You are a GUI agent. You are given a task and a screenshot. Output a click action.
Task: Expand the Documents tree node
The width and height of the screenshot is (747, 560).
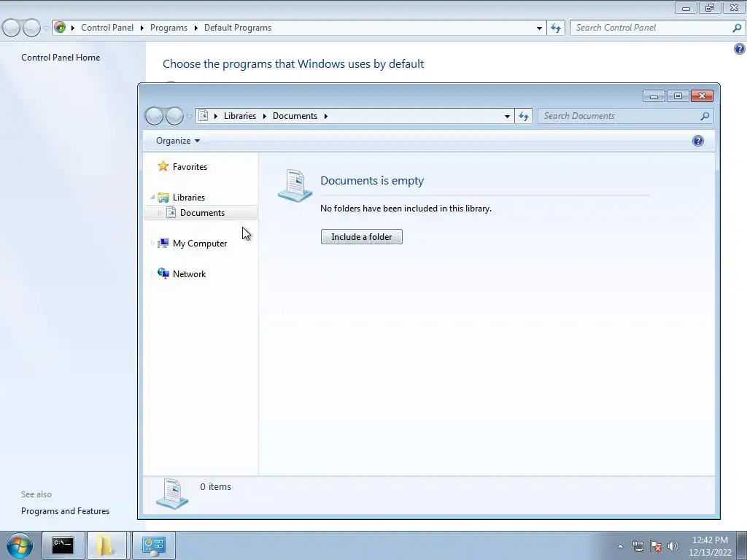click(x=160, y=213)
